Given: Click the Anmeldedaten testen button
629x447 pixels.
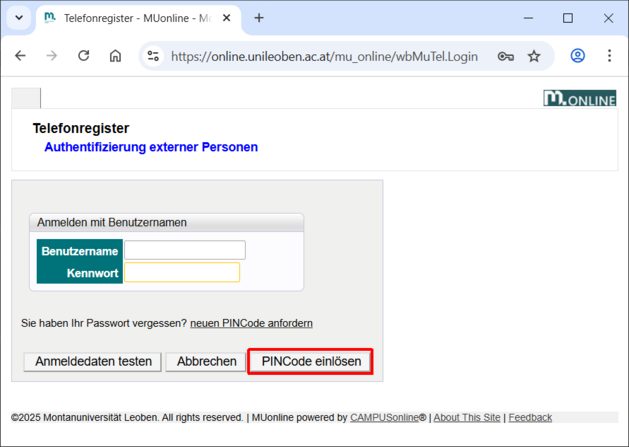Looking at the screenshot, I should pos(93,362).
